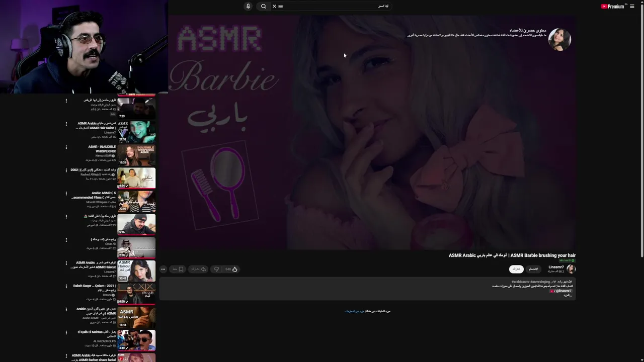The image size is (644, 362).
Task: Open the Omar Ali 2:30 video thumbnail
Action: (x=136, y=247)
